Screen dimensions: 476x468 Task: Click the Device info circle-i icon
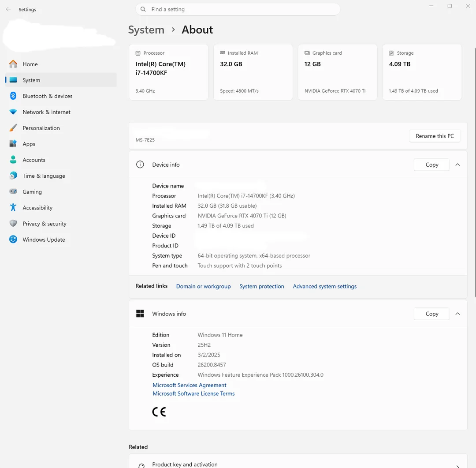[140, 165]
